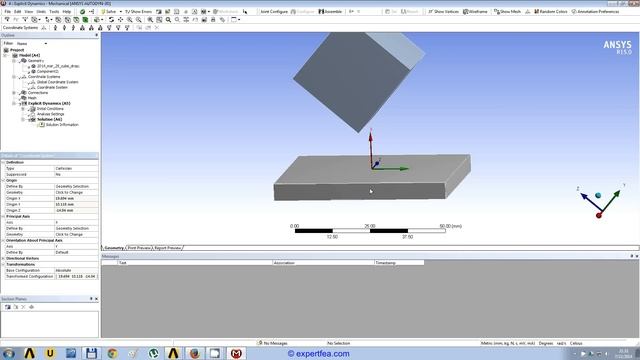This screenshot has height=360, width=640.
Task: Open the File menu
Action: click(8, 11)
